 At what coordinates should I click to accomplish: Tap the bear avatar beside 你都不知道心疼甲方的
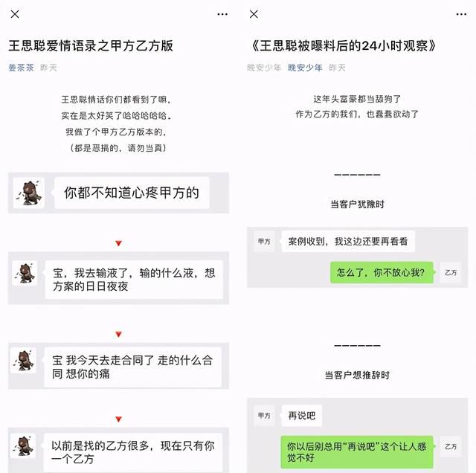click(29, 193)
